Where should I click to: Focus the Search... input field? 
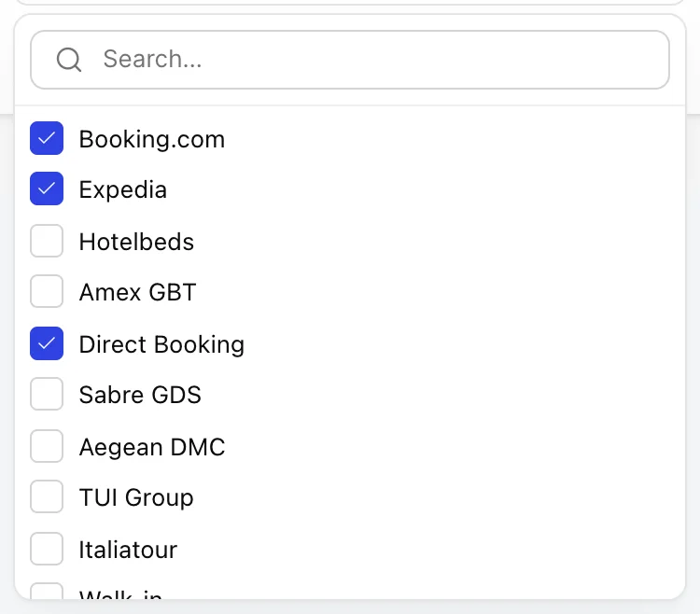click(x=350, y=60)
